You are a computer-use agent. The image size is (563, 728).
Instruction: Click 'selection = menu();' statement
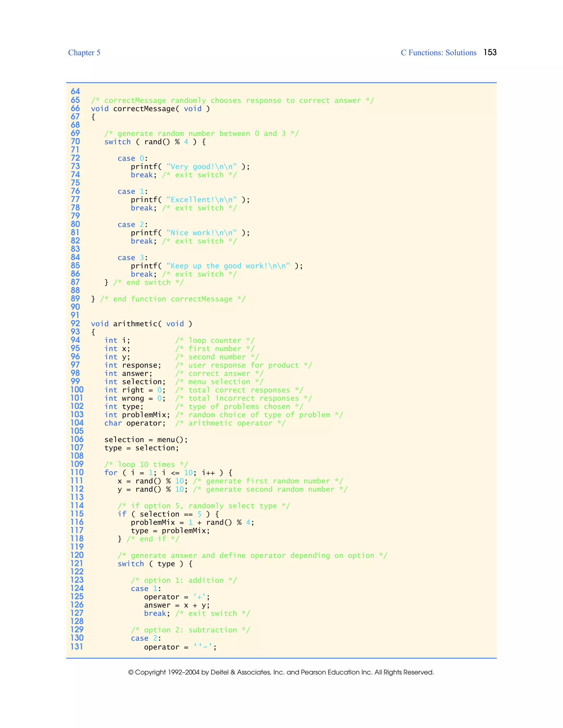pos(146,440)
